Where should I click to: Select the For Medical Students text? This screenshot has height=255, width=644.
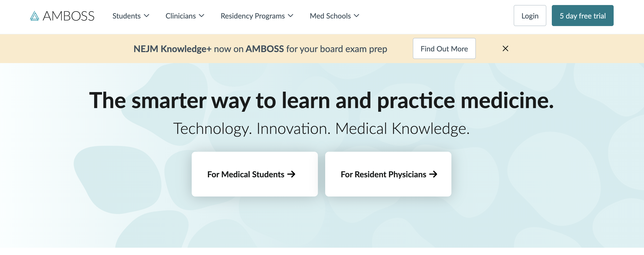point(246,174)
